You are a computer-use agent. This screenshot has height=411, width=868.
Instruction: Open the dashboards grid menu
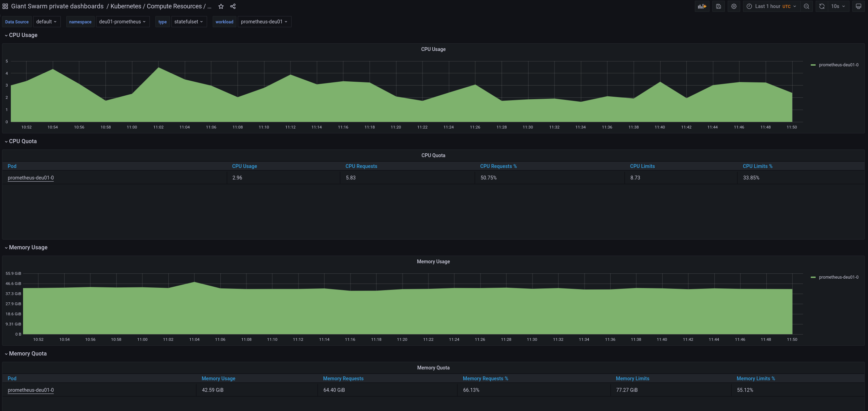[x=5, y=6]
